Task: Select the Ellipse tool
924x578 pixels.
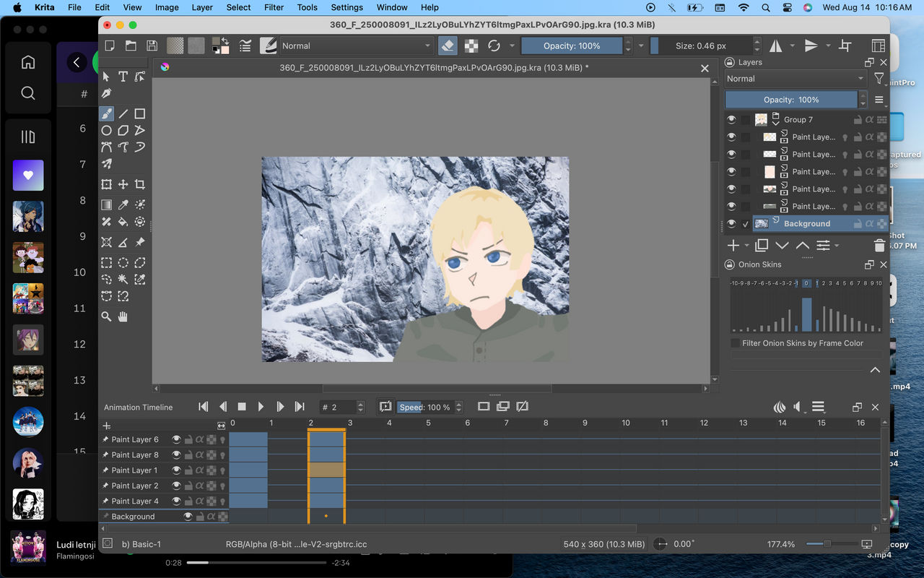Action: point(106,131)
